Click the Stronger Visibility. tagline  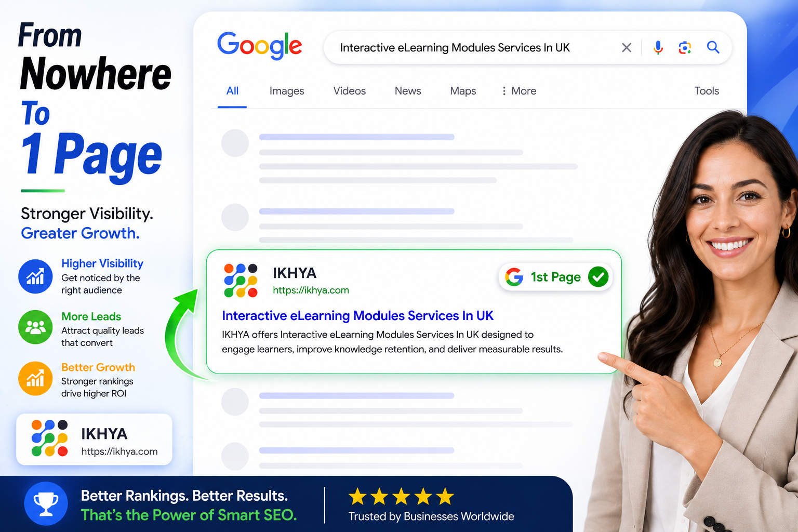(87, 214)
